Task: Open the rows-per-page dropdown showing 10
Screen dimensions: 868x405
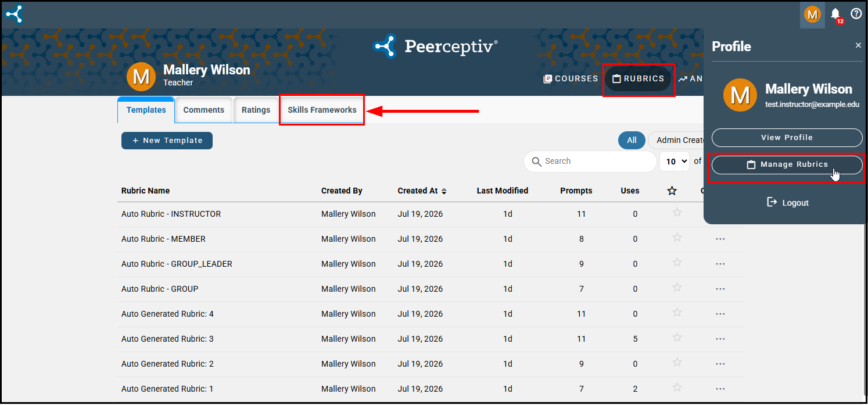Action: (x=675, y=161)
